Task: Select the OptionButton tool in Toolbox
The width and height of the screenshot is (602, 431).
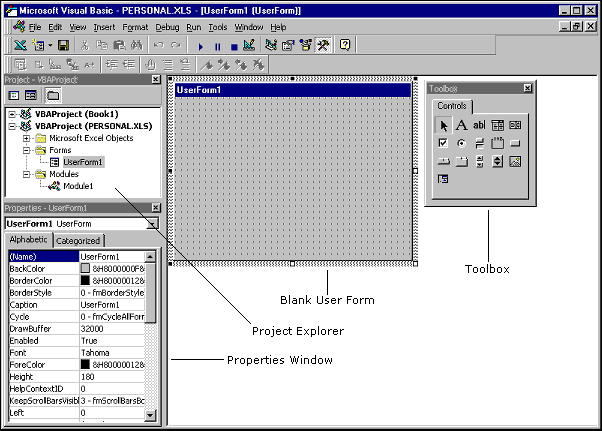Action: point(461,143)
